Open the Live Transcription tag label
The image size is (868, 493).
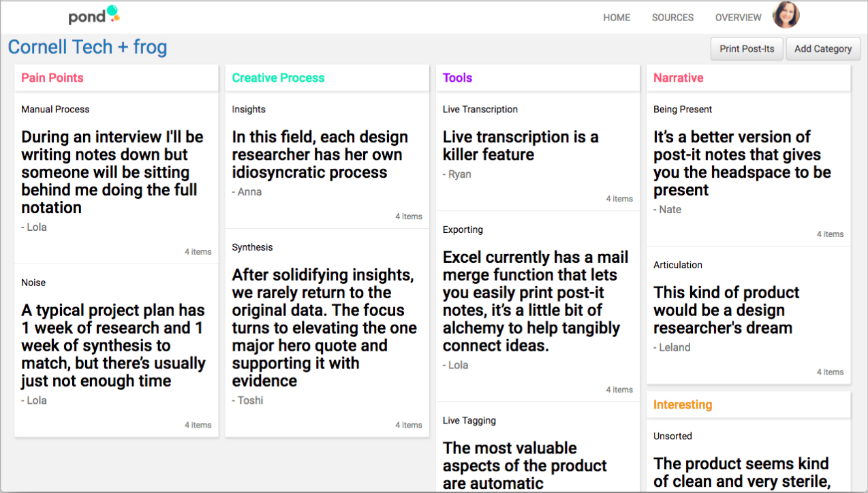480,109
